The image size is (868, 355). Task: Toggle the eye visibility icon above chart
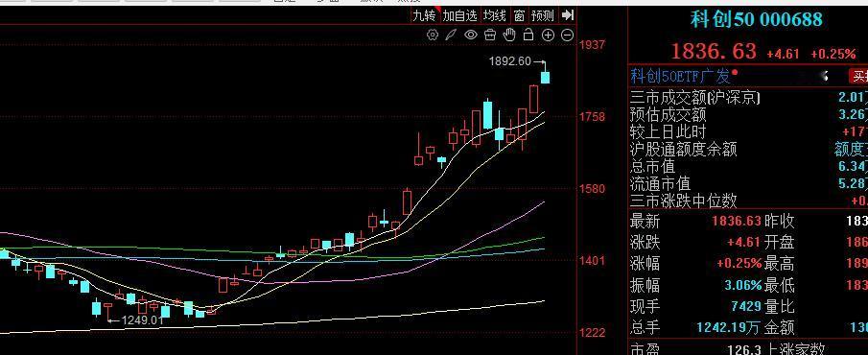coord(471,35)
